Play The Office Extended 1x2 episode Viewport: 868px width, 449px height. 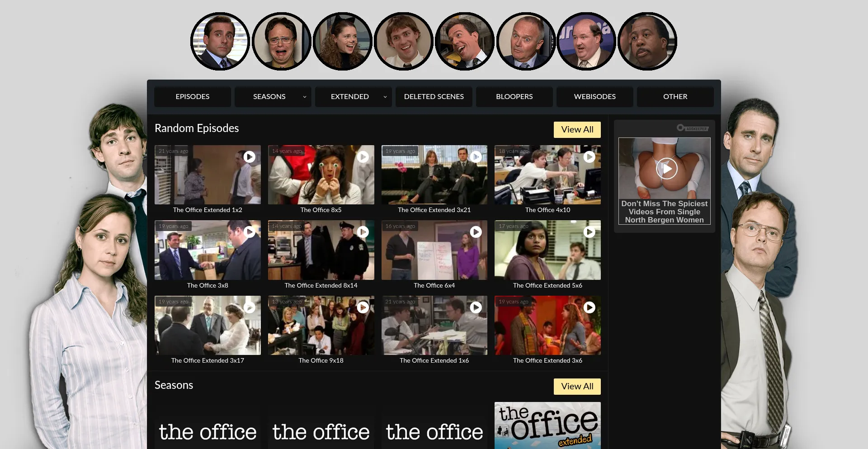click(x=208, y=175)
